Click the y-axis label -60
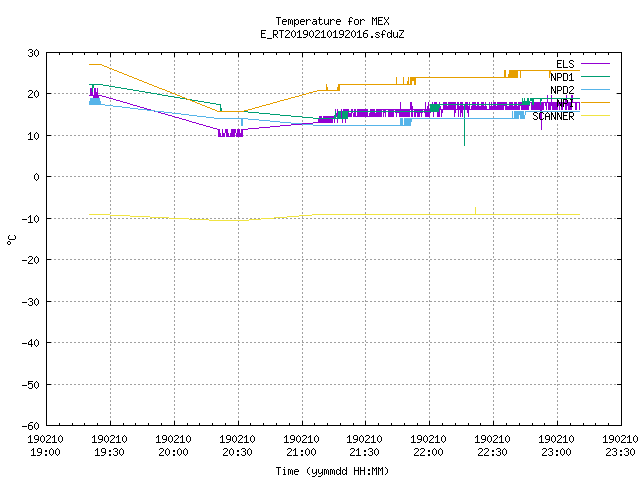The image size is (640, 480). tap(31, 426)
